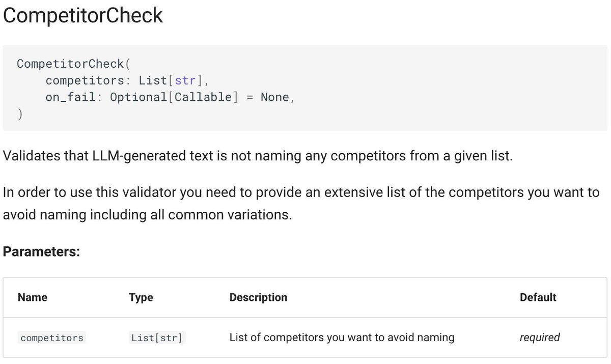
Task: Click the Default column header
Action: 538,297
